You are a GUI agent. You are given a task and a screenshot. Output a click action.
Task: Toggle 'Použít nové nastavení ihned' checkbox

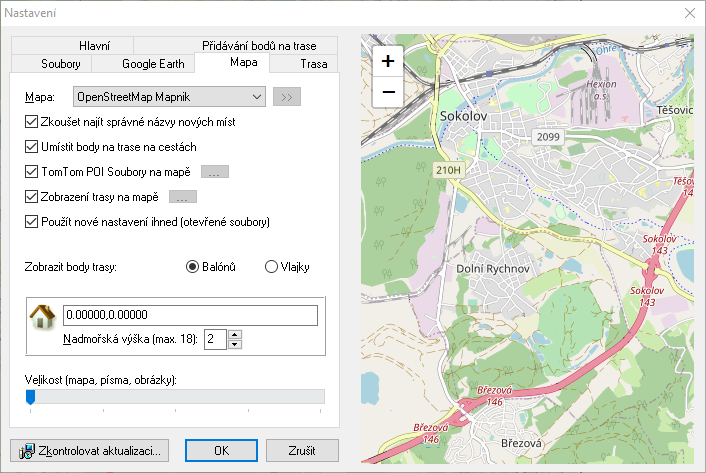click(31, 221)
